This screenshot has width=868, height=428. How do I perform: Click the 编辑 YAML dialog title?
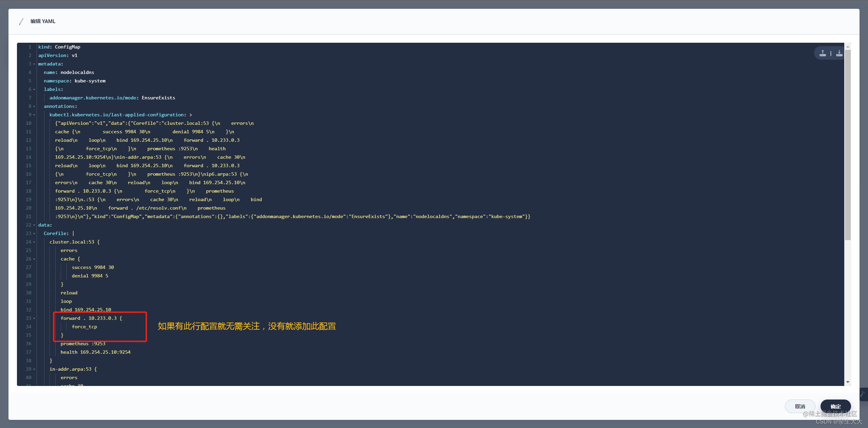43,21
